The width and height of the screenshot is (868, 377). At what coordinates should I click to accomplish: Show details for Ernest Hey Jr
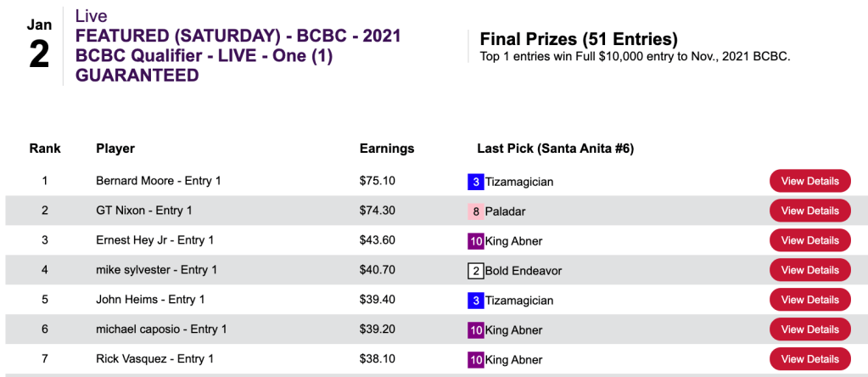click(809, 240)
